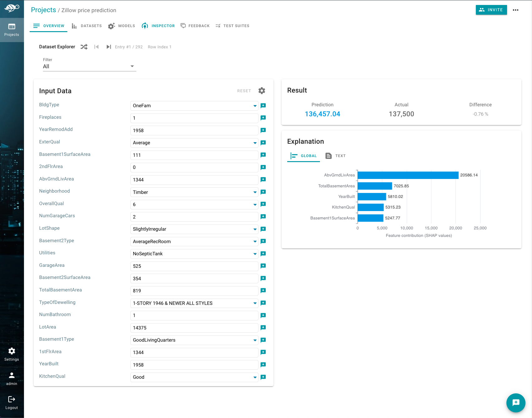Select the GLOBAL explanation view
This screenshot has height=418, width=532.
pyautogui.click(x=303, y=156)
